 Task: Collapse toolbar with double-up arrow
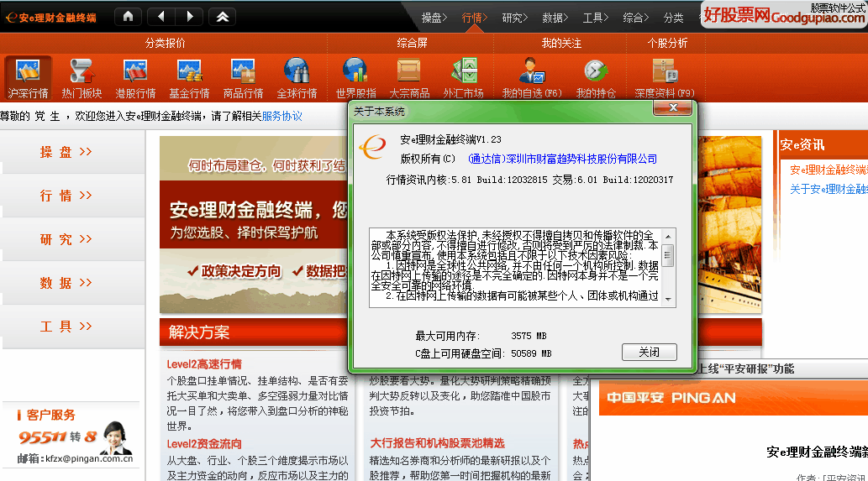click(223, 17)
